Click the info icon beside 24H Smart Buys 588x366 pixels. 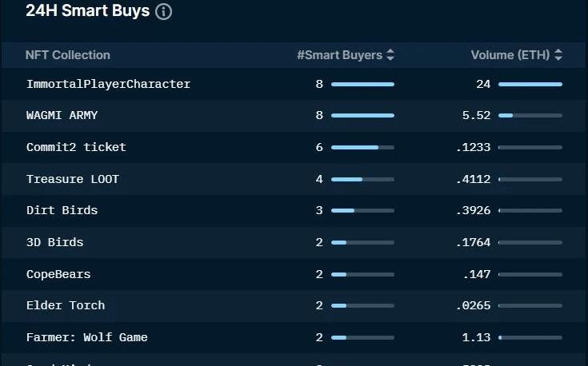pos(164,12)
